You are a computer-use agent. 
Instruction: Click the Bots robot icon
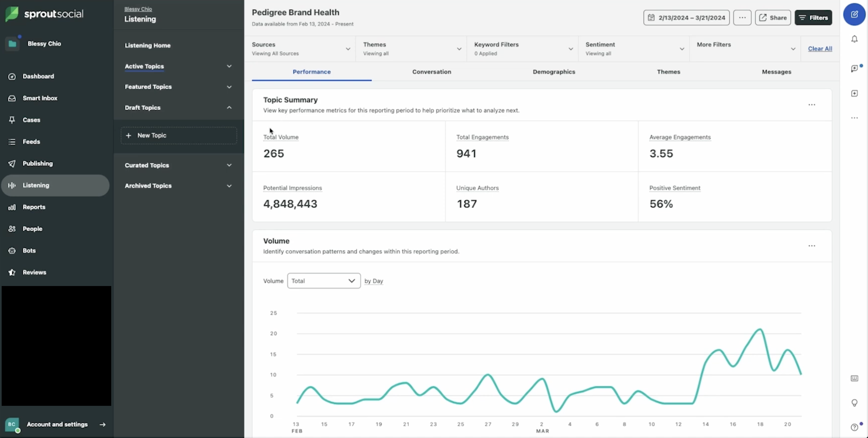[x=12, y=251]
